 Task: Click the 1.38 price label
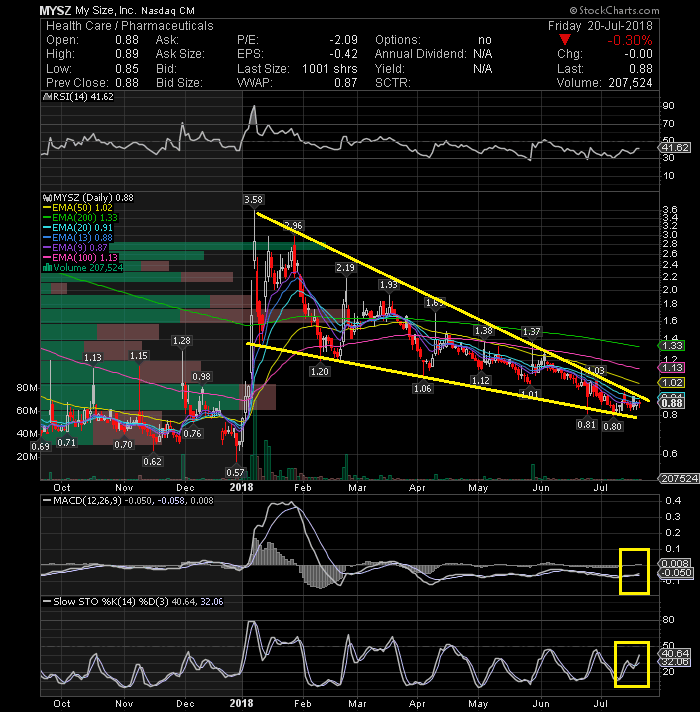point(484,331)
